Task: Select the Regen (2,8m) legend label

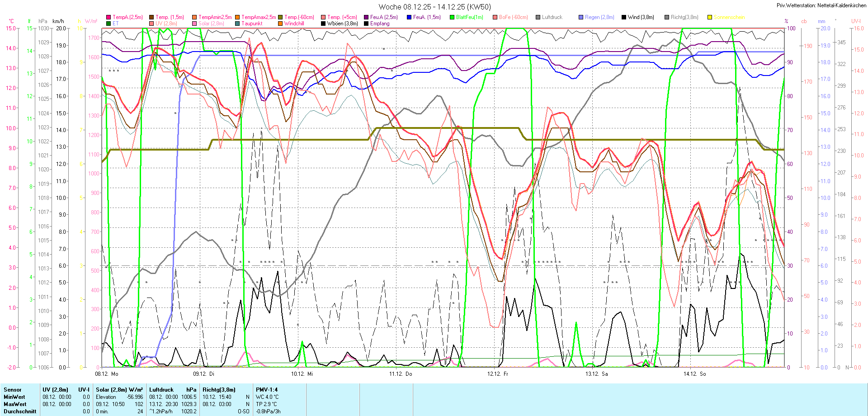Action: (x=599, y=17)
